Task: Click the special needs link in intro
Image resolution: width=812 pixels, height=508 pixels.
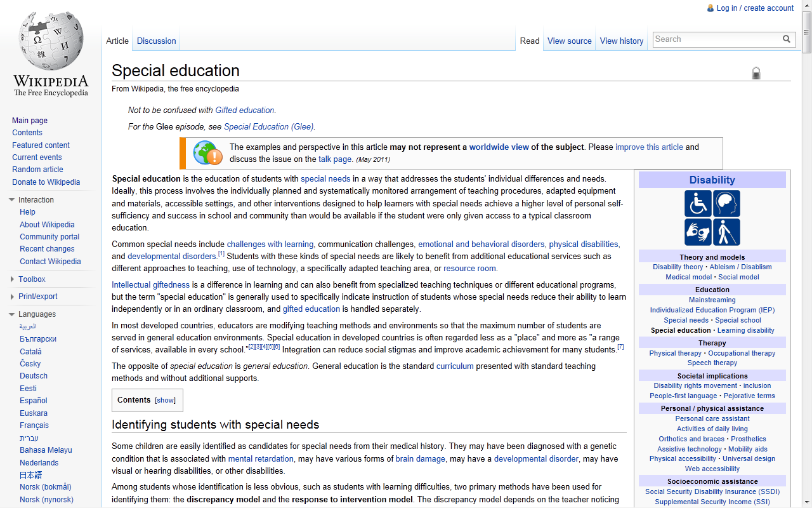Action: pyautogui.click(x=325, y=179)
